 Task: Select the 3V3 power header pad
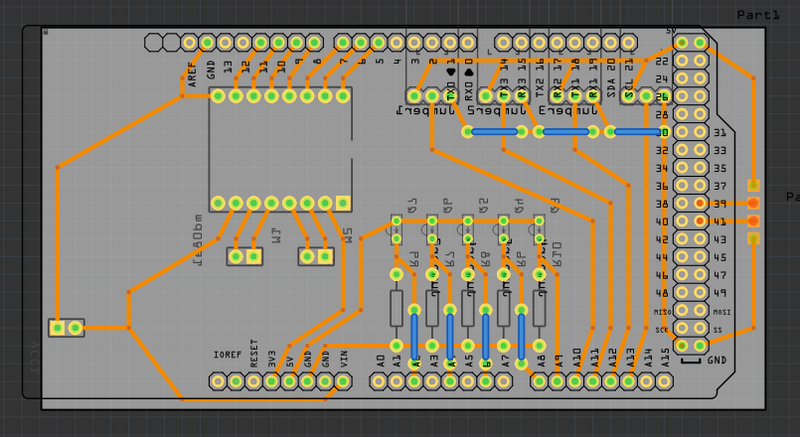(272, 381)
